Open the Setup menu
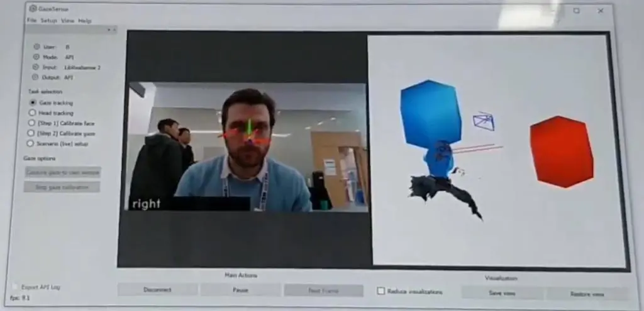Screen dimensions: 644x311 pyautogui.click(x=49, y=21)
